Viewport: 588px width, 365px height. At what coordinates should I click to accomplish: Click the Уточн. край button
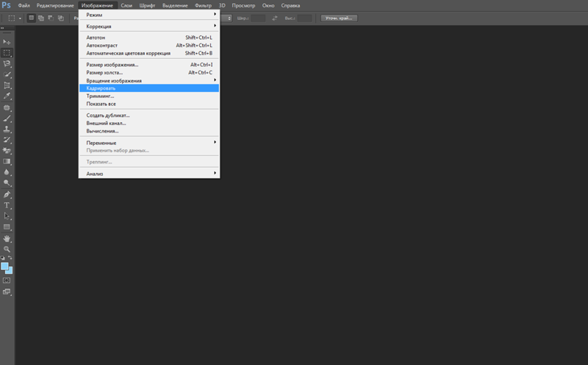pos(339,18)
